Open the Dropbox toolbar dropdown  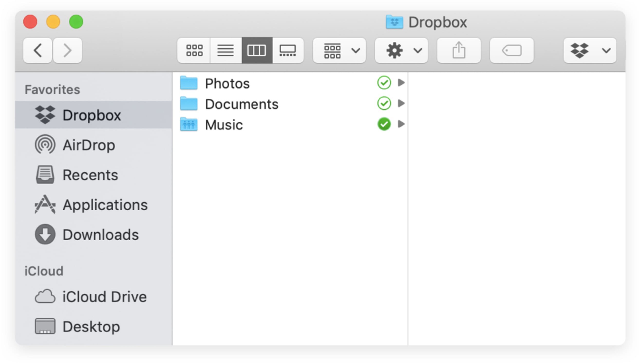click(x=590, y=50)
